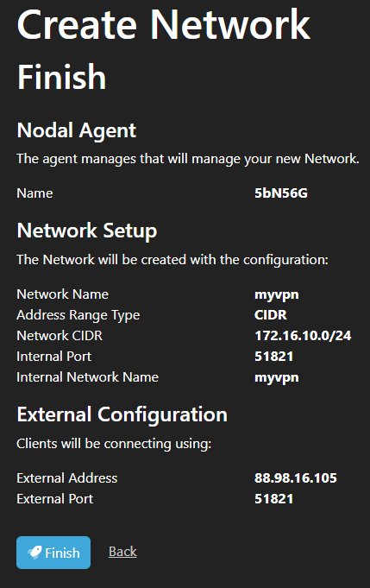
Task: Click the Network Name value myvpn
Action: tap(276, 294)
